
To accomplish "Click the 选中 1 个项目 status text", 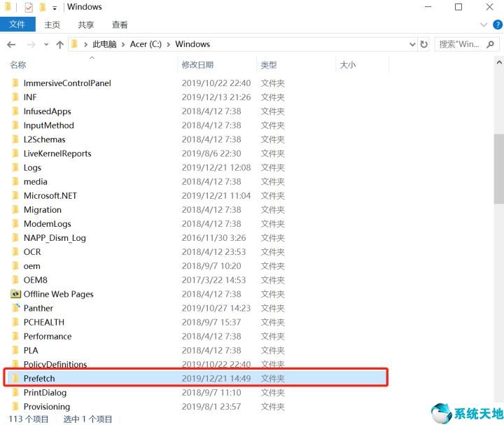I will click(87, 419).
